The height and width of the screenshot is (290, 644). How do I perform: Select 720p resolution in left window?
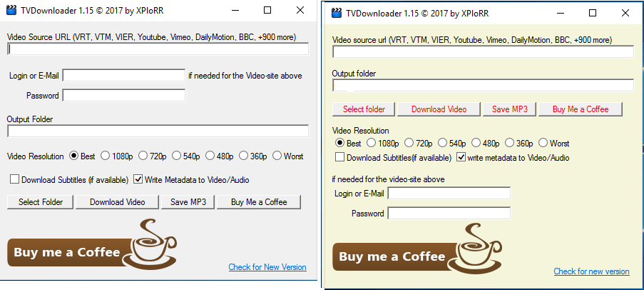[x=143, y=156]
